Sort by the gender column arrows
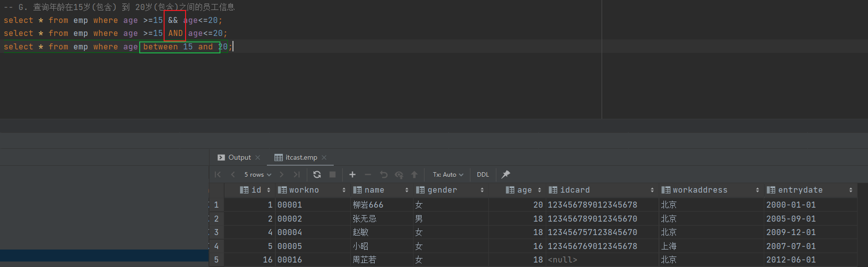Image resolution: width=868 pixels, height=267 pixels. point(482,190)
